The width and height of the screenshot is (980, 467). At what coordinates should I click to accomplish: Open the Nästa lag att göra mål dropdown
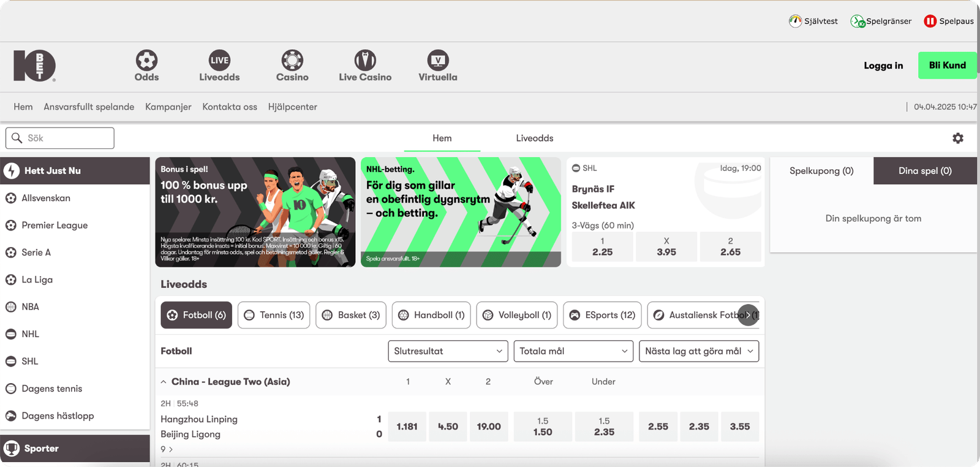[x=699, y=351]
